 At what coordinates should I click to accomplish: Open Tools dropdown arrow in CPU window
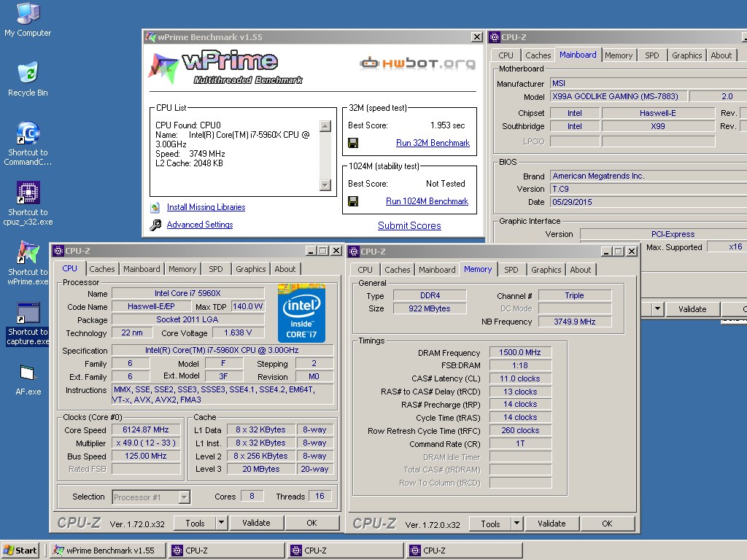tap(221, 523)
